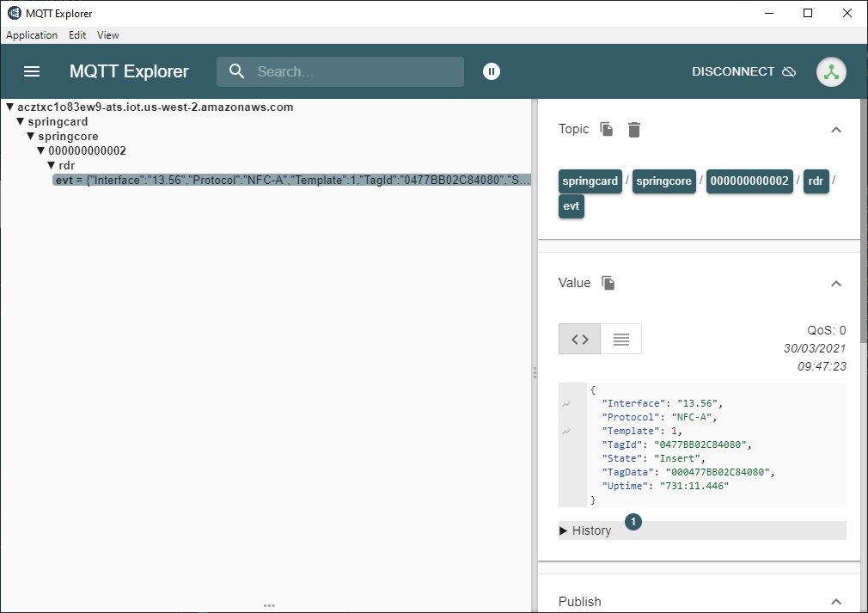
Task: Open the hamburger navigation menu
Action: click(x=32, y=71)
